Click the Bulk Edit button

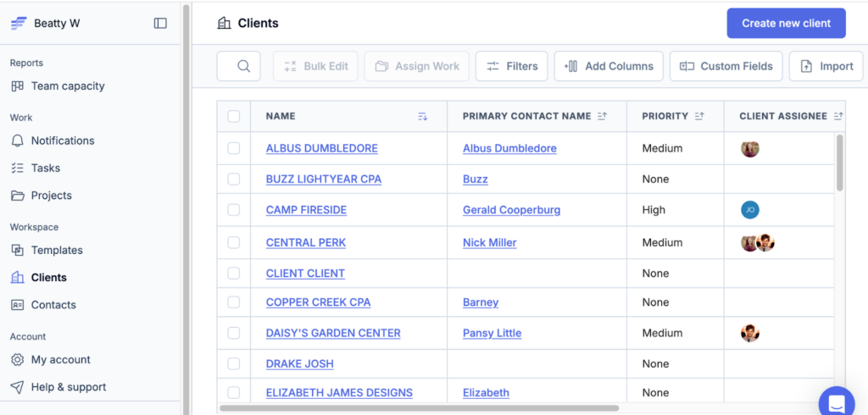tap(315, 66)
